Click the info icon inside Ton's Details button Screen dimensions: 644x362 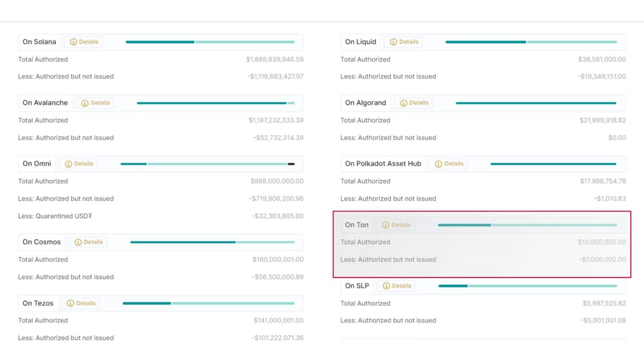[386, 225]
